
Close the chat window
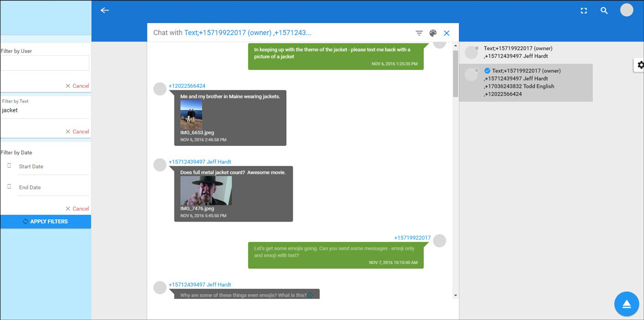coord(447,33)
